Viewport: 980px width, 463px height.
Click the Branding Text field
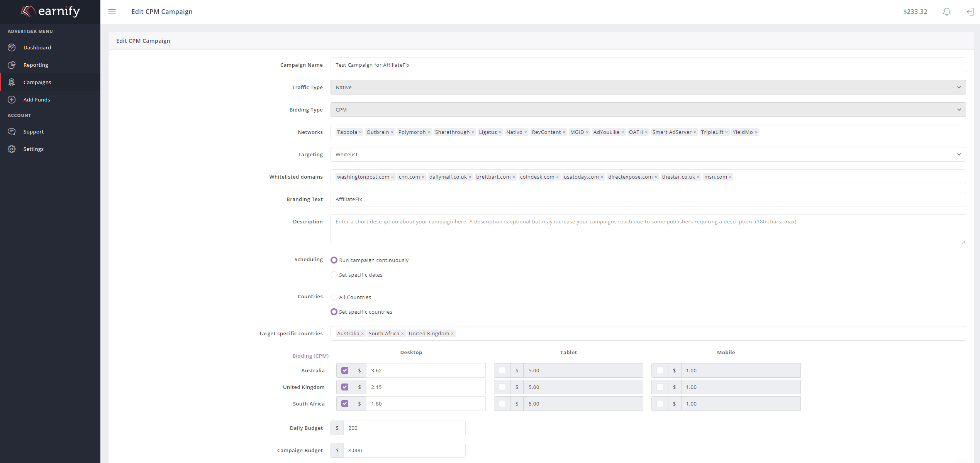click(x=648, y=199)
